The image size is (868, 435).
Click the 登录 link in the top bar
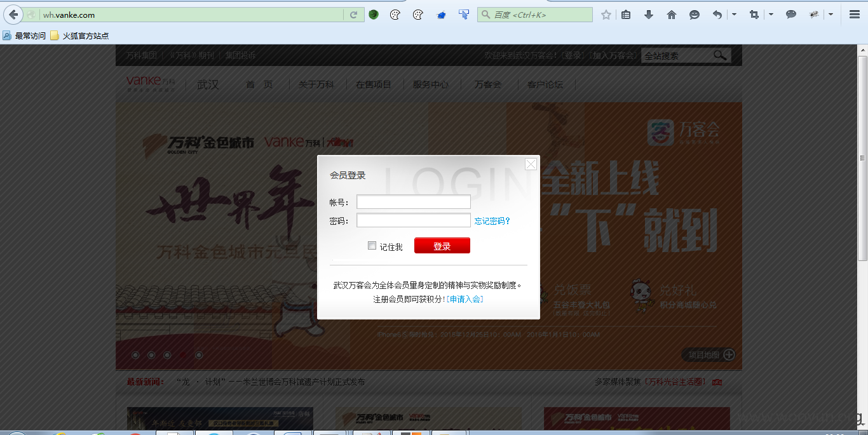573,55
